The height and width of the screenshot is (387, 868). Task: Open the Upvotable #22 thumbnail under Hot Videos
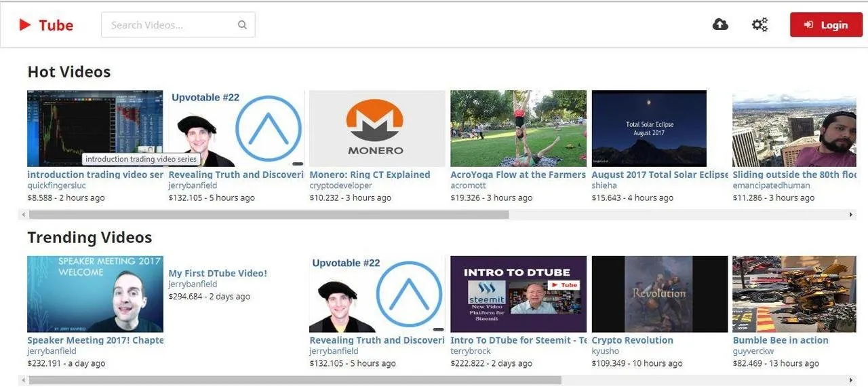click(236, 128)
